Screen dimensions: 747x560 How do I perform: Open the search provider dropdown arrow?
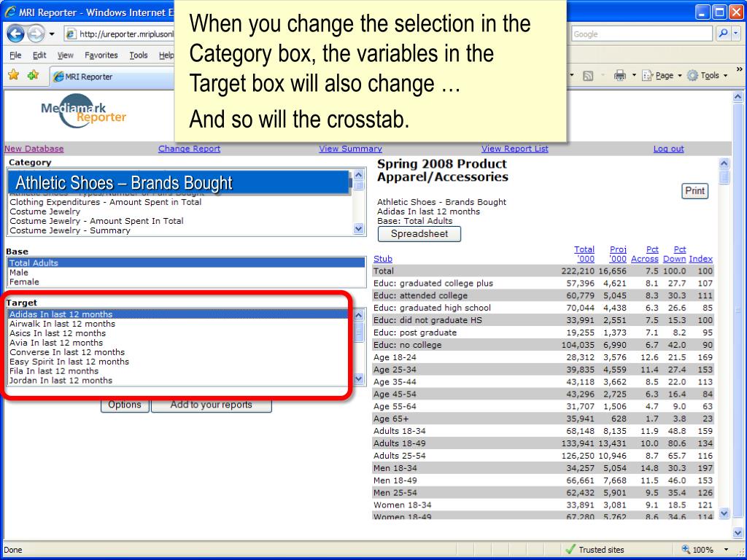(x=736, y=34)
